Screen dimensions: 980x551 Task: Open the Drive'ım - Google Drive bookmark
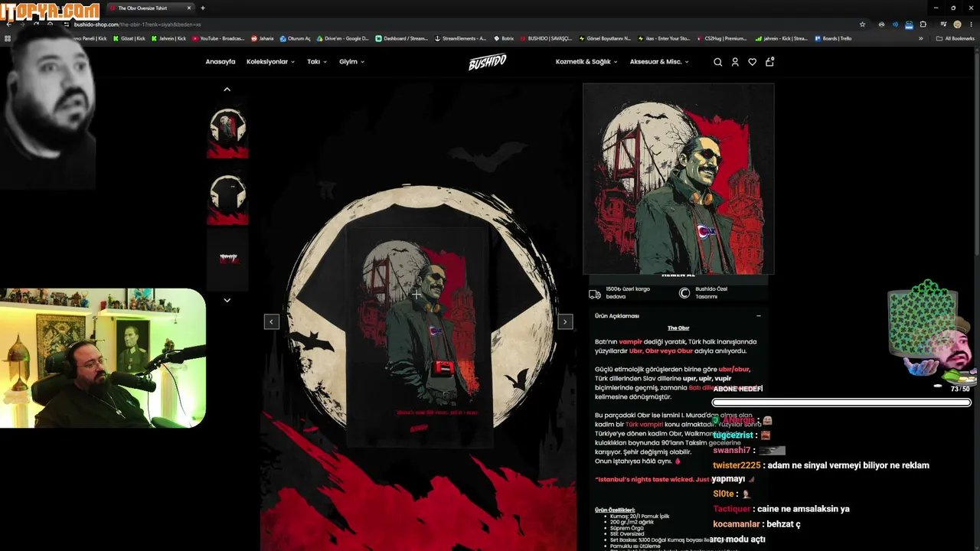pos(343,38)
